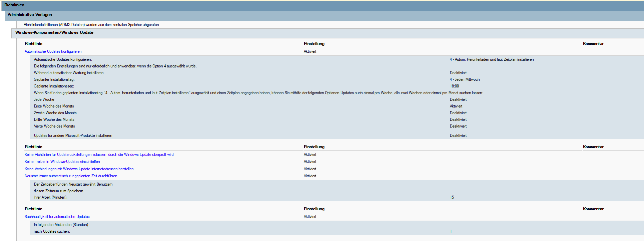Select the first Einstellung column header
The height and width of the screenshot is (241, 644).
coord(314,44)
